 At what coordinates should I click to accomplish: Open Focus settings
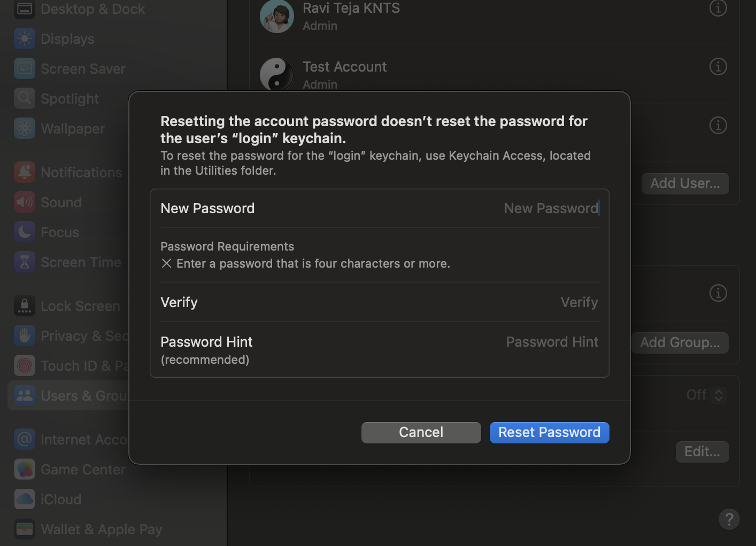click(x=59, y=232)
